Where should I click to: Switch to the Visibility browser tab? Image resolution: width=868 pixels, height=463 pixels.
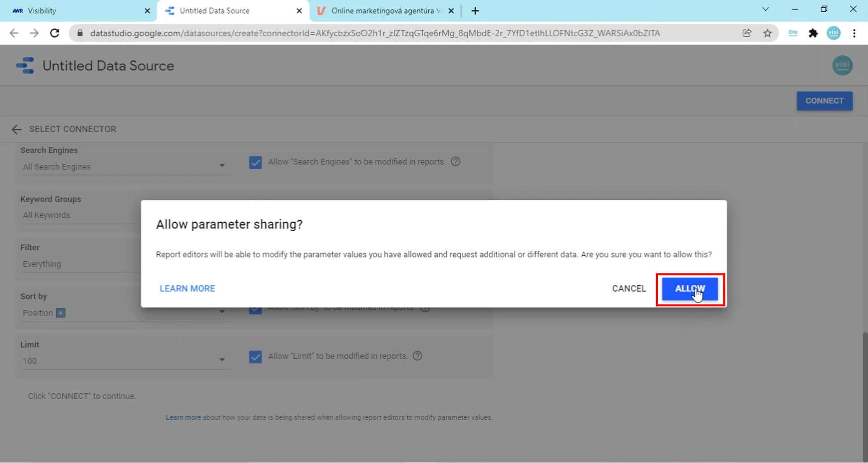click(x=77, y=11)
